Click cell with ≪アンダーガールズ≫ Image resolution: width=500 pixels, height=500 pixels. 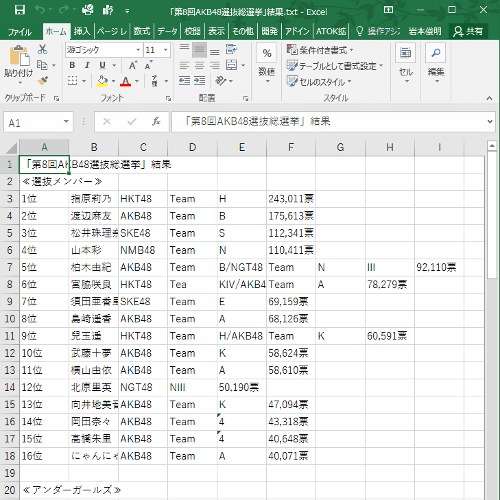pos(44,490)
